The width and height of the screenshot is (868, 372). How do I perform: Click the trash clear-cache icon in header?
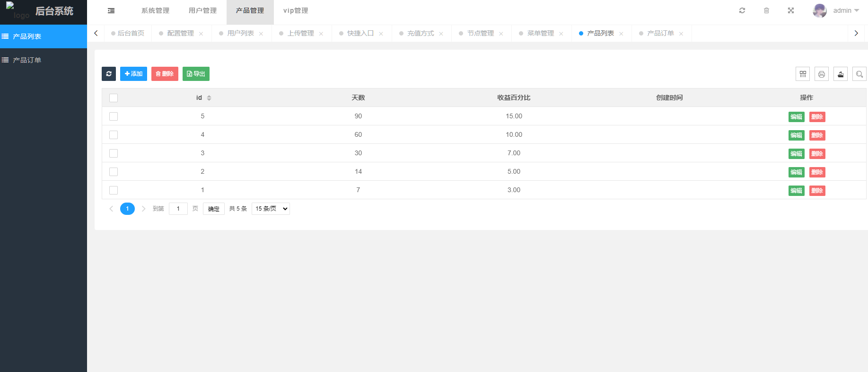tap(766, 10)
